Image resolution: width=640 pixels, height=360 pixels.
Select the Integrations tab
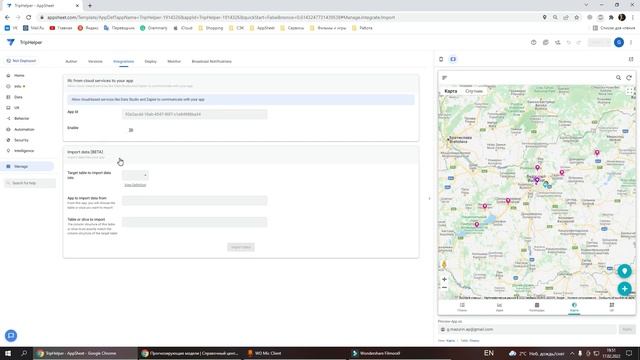(x=123, y=61)
